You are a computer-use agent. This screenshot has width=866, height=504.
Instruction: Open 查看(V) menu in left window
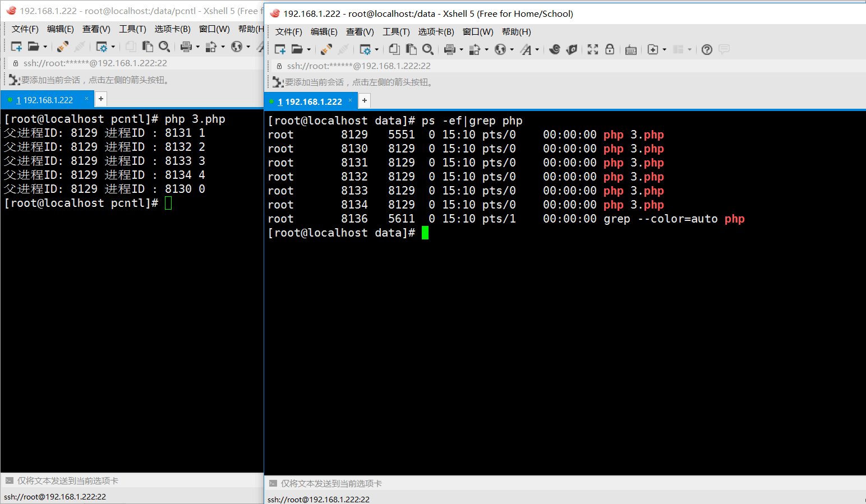click(96, 29)
